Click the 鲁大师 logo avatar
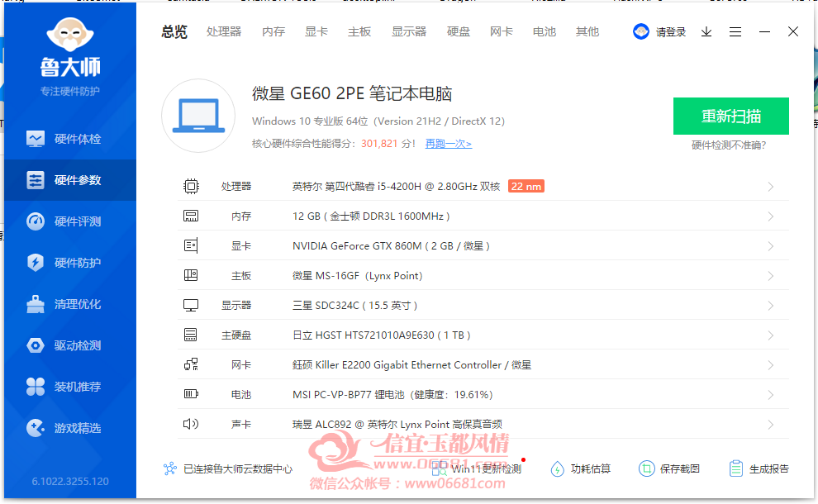The image size is (818, 504). pos(70,35)
